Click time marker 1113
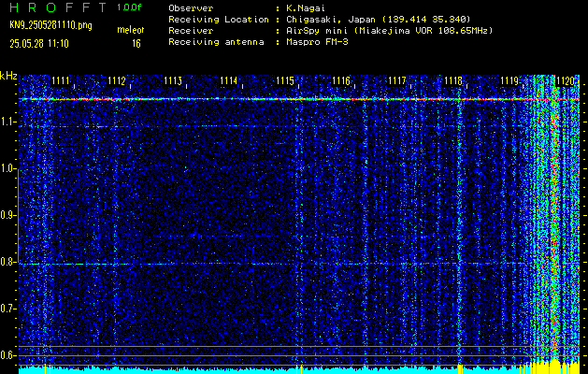This screenshot has width=588, height=374. coord(173,80)
